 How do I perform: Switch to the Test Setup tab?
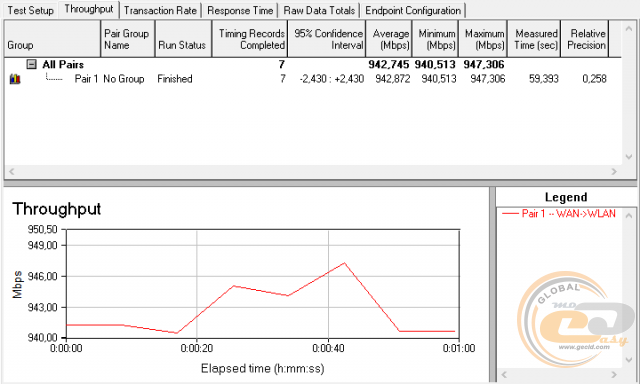pos(31,10)
